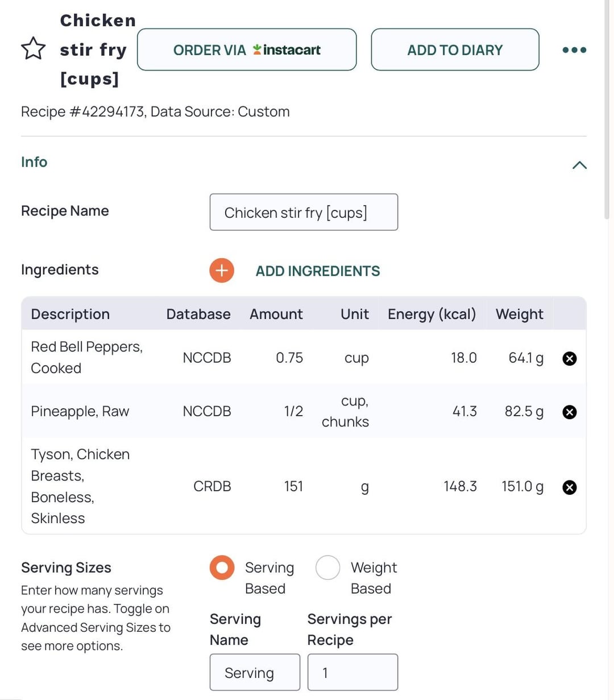This screenshot has height=700, width=614.
Task: Remove Pineapple, Raw ingredient row
Action: click(569, 412)
